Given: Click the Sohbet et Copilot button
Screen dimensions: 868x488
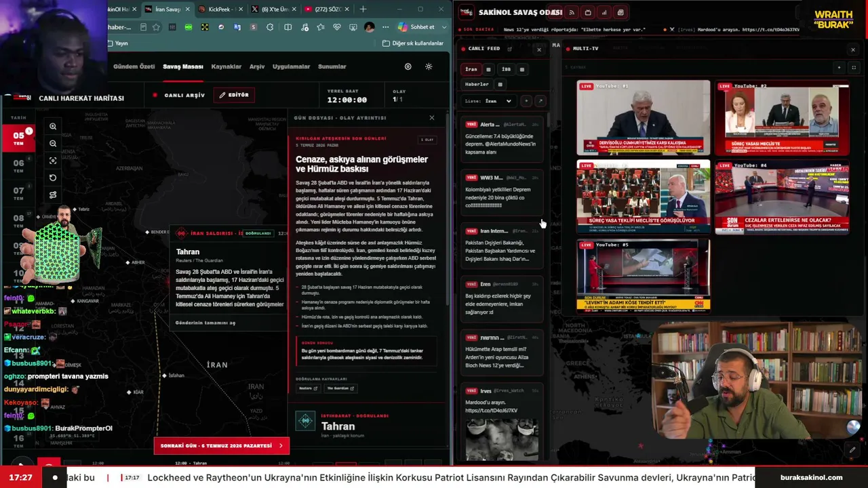Looking at the screenshot, I should (417, 27).
